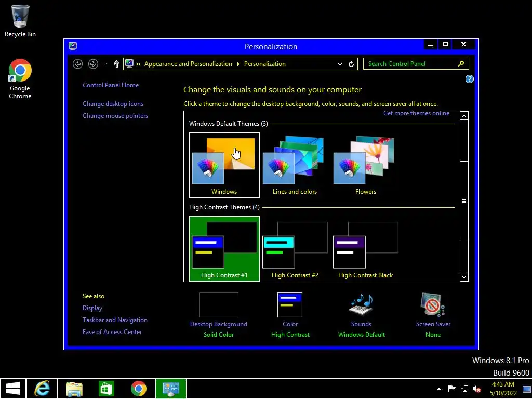This screenshot has height=399, width=532.
Task: Click Appearance and Personalization breadcrumb
Action: coord(188,64)
